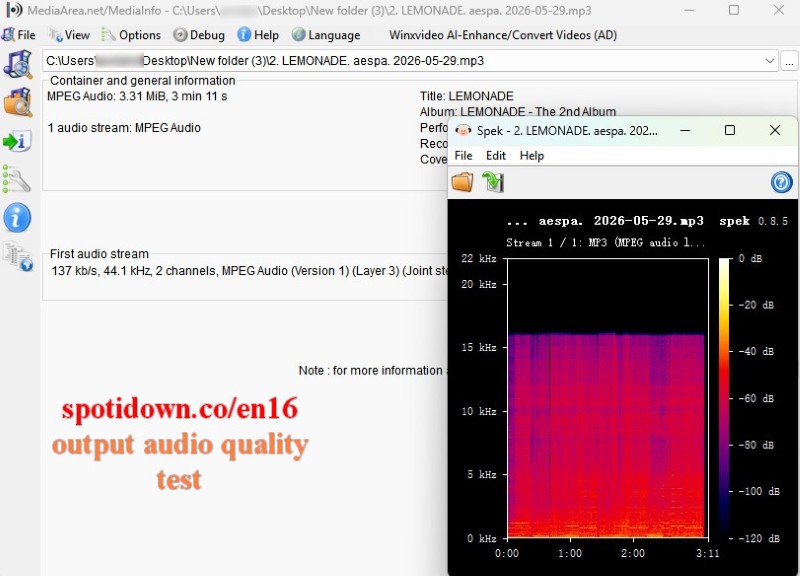Click the blue Help question icon in Spek

point(782,182)
